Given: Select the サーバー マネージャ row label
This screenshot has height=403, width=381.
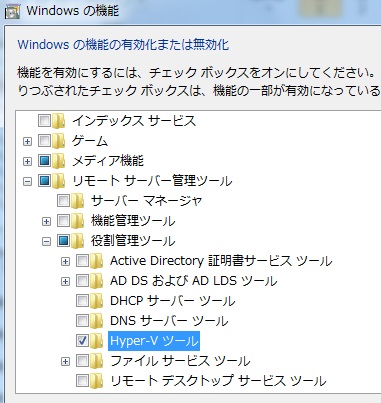Looking at the screenshot, I should (147, 201).
